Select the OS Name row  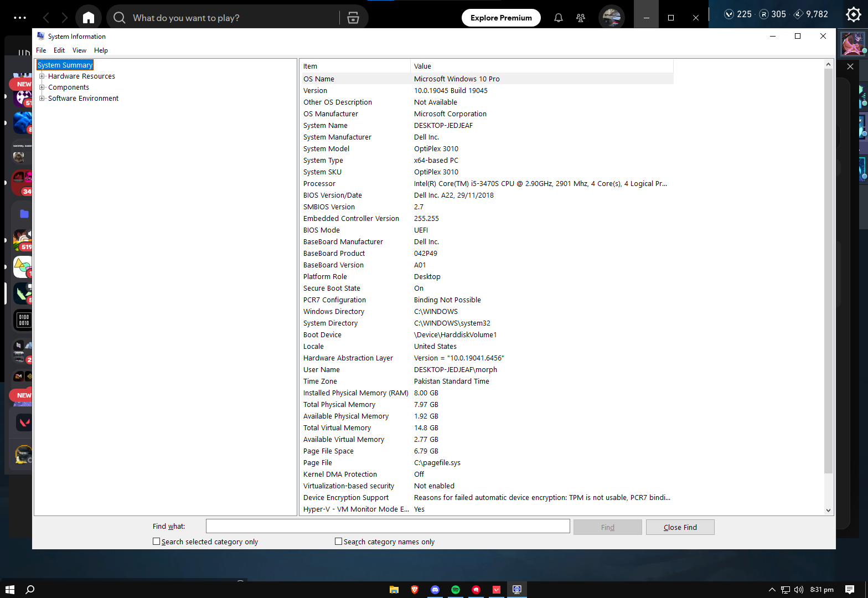click(x=487, y=79)
